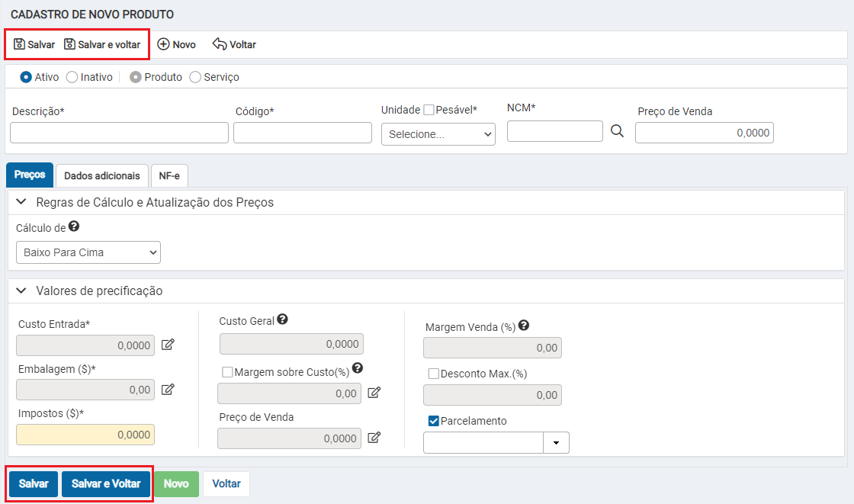Open help icon beside Margem sobre Custo
The height and width of the screenshot is (504, 854).
point(358,368)
